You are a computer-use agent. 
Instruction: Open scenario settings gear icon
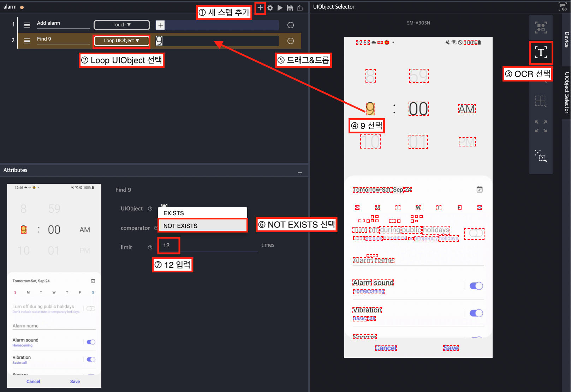point(270,8)
